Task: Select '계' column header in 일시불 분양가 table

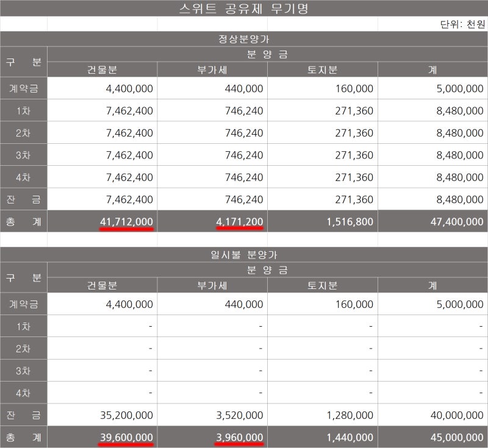Action: tap(432, 285)
